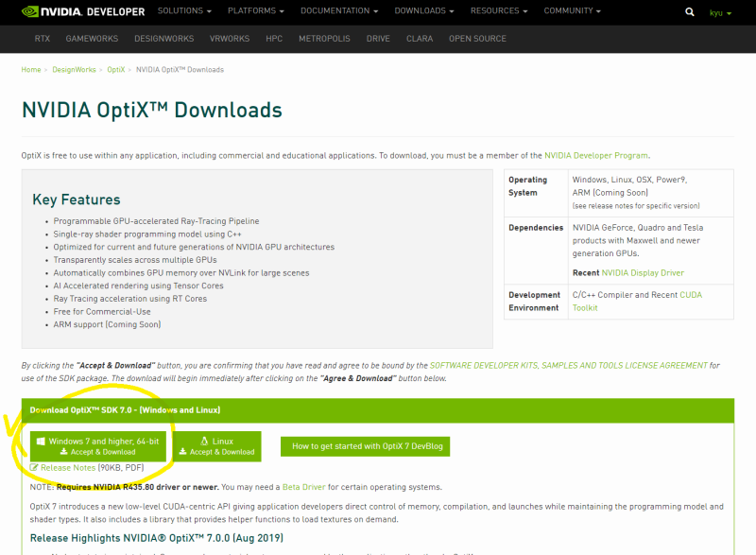Go to the Metropolis section
756x555 pixels.
(x=324, y=39)
